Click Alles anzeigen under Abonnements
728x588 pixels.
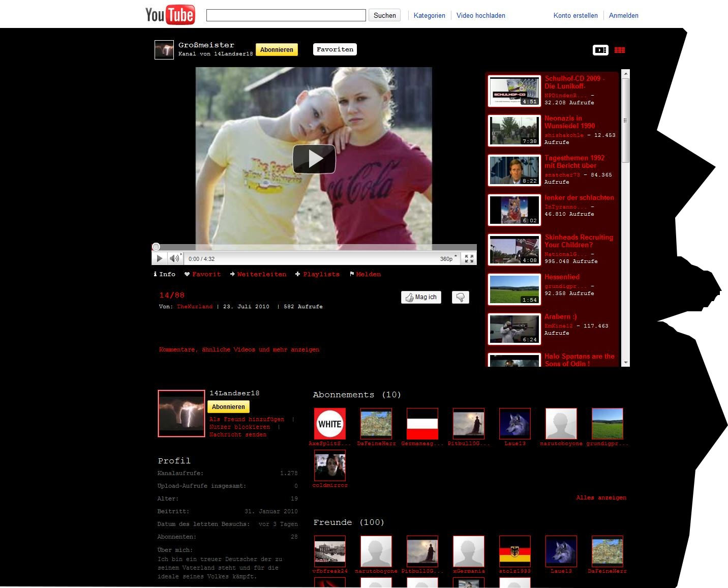pos(601,498)
